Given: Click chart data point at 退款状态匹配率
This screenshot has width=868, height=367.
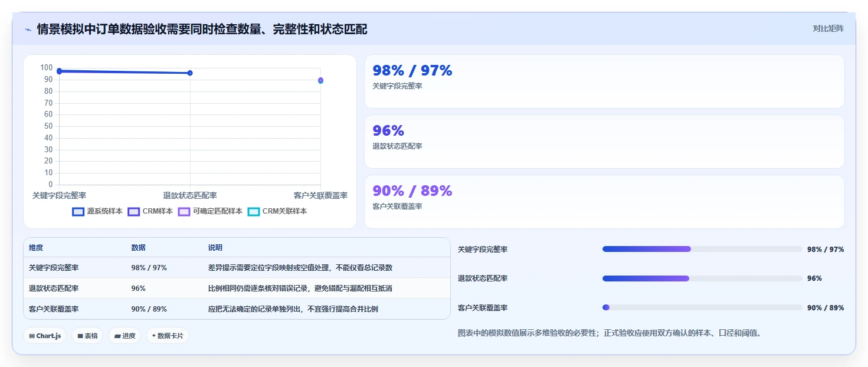Looking at the screenshot, I should pos(190,73).
